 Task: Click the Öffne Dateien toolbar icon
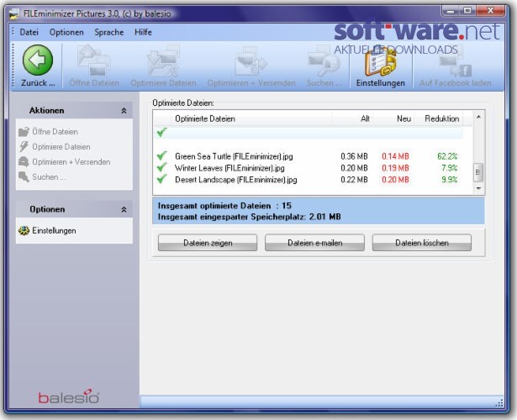[x=94, y=60]
